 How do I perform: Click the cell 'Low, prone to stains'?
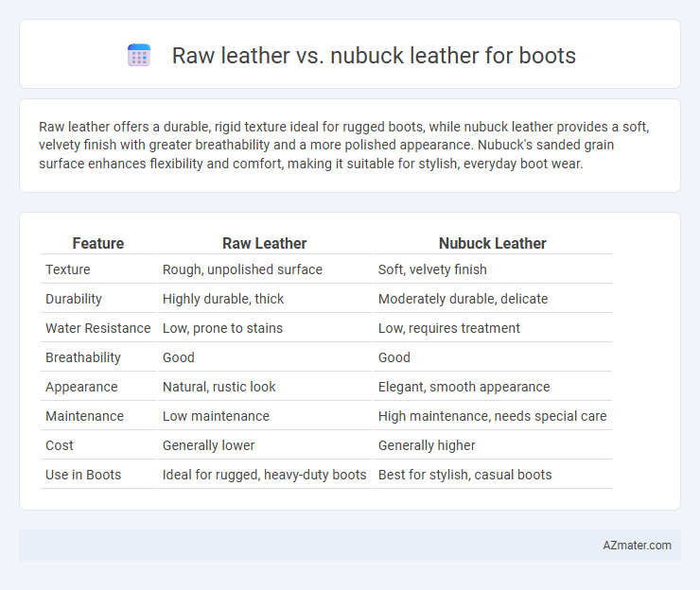point(222,328)
